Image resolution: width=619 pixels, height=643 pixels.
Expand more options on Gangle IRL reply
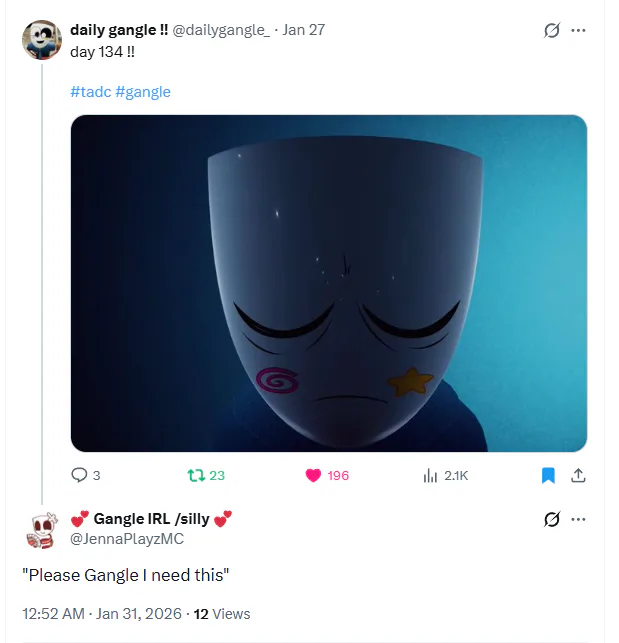(578, 518)
